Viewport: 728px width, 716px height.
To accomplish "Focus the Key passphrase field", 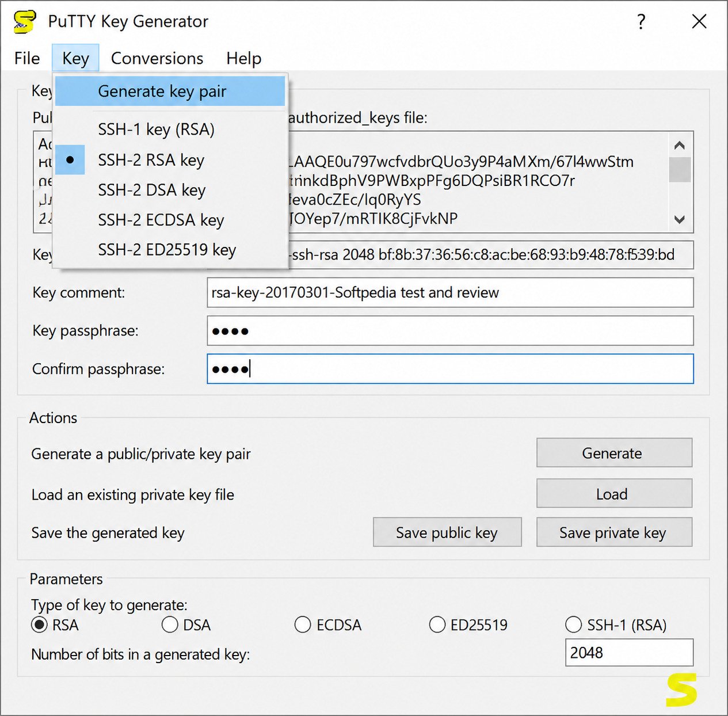I will 450,331.
